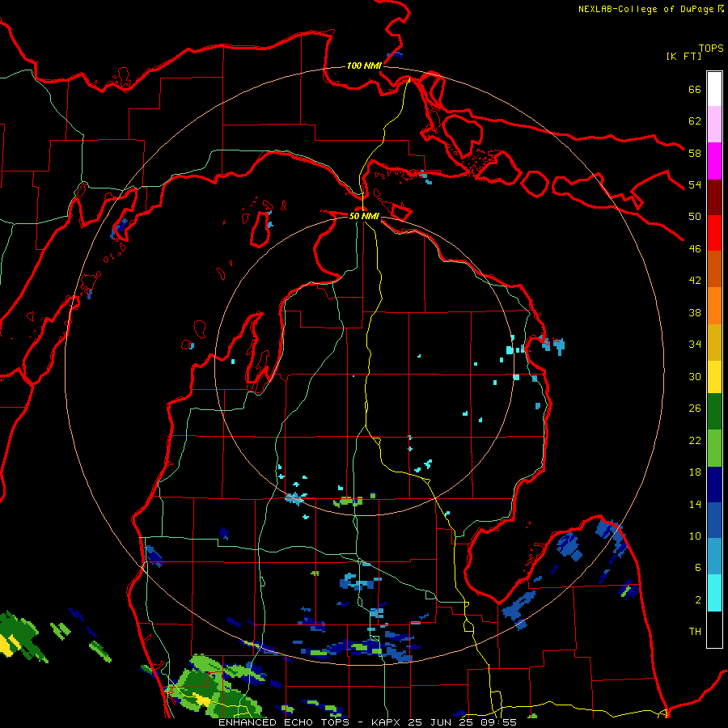Click the legend value '54'
Image resolution: width=728 pixels, height=728 pixels.
695,184
